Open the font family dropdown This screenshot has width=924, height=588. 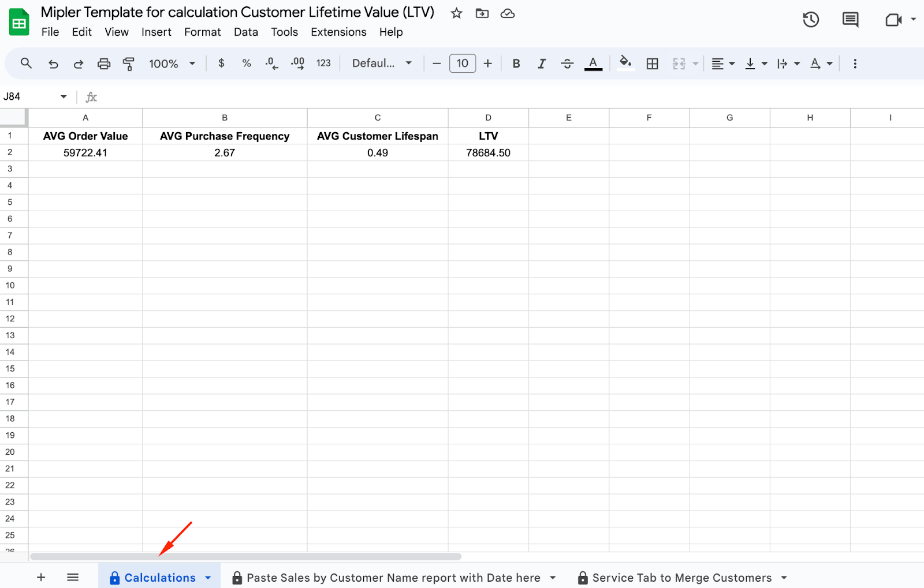[x=382, y=63]
